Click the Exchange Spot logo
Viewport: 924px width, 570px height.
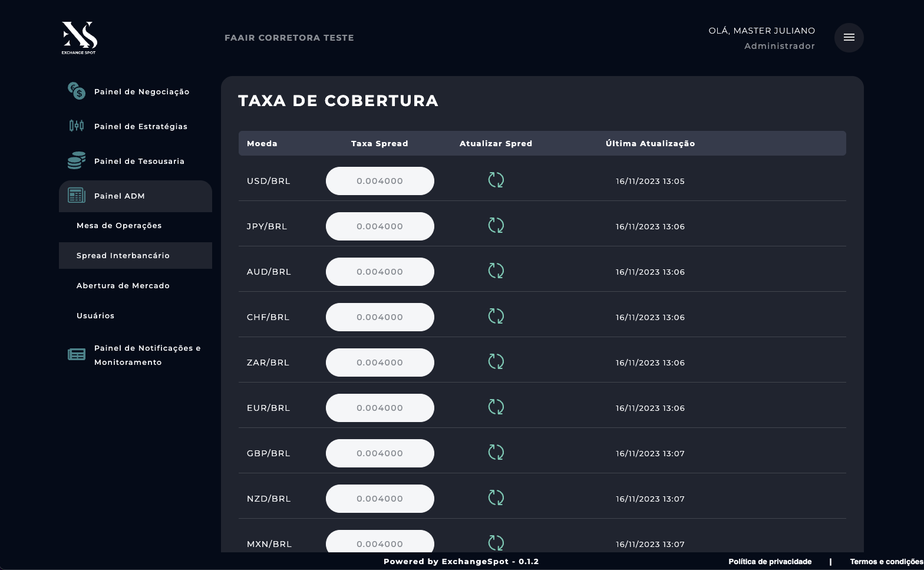79,38
